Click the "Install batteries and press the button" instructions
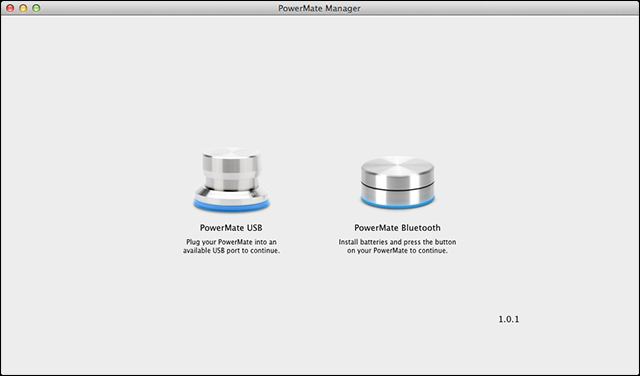Viewport: 640px width, 376px height. pos(397,246)
